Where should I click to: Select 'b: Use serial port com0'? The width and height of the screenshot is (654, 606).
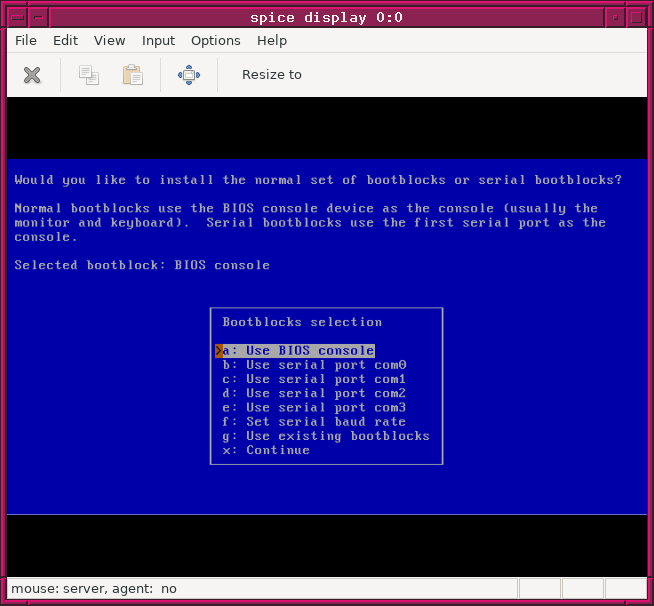pos(314,365)
